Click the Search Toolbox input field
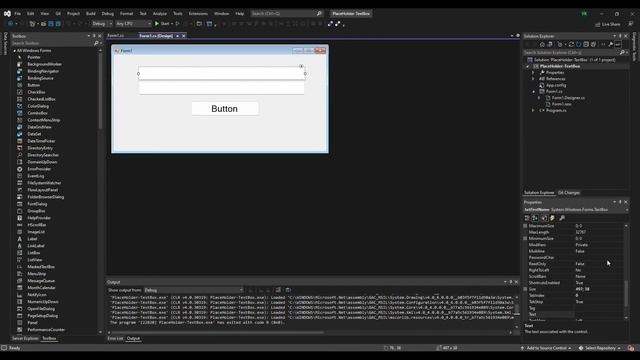640x360 pixels. point(52,43)
